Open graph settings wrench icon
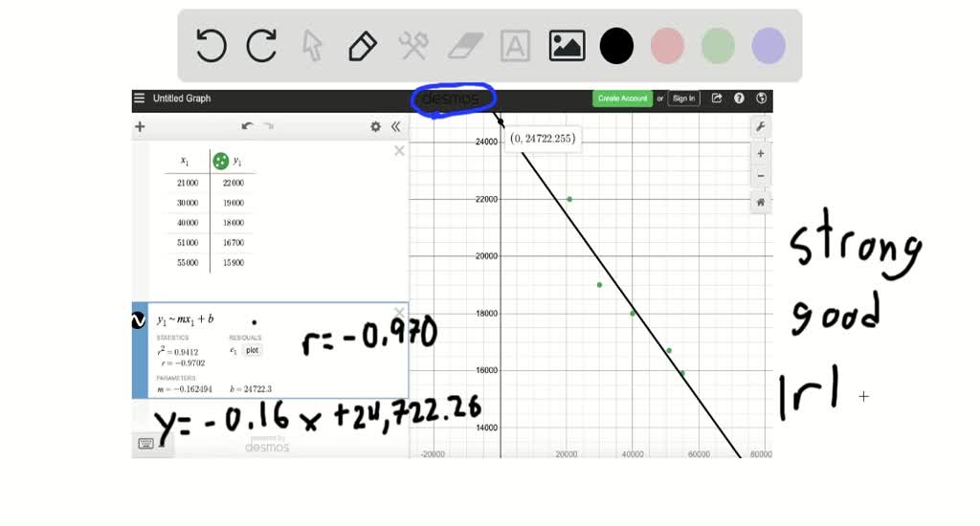This screenshot has width=980, height=526. click(x=761, y=127)
